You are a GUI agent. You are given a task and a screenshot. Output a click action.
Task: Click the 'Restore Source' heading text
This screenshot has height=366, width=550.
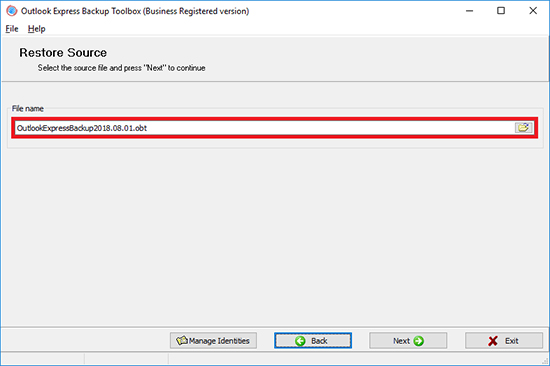63,53
